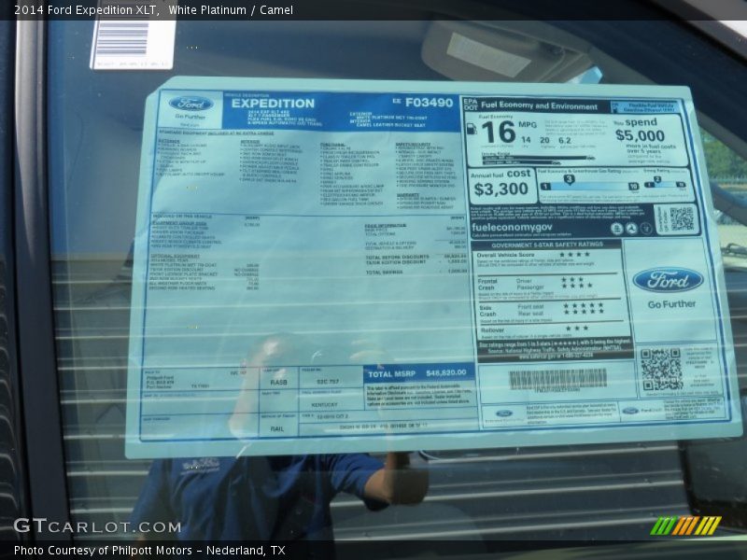Click the QR code in the fueleconomy.gov banner
Screen dimensions: 747x560
point(681,219)
